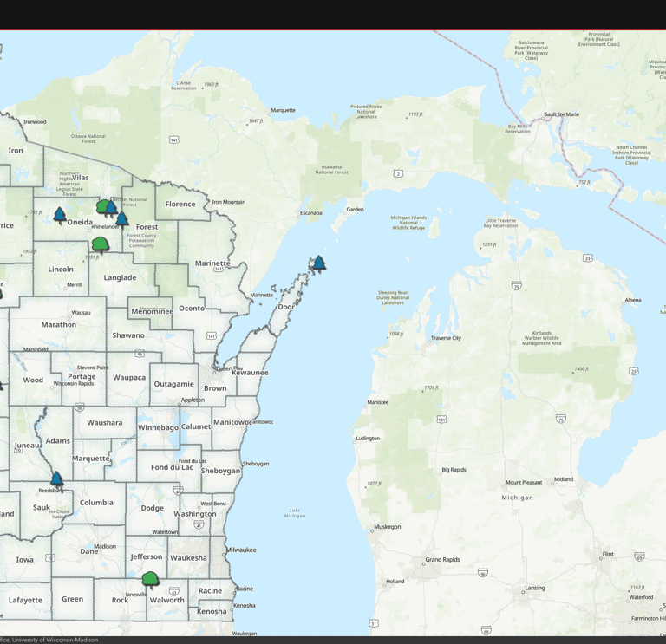The image size is (666, 644).
Task: Click the Interstate 96 shield near Grand Rapids
Action: [x=482, y=573]
